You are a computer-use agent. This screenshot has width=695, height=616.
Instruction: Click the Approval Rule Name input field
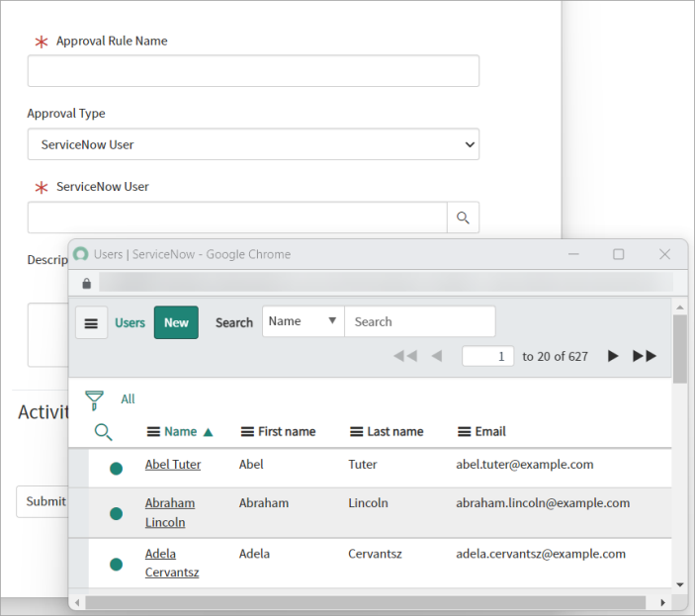(x=253, y=71)
